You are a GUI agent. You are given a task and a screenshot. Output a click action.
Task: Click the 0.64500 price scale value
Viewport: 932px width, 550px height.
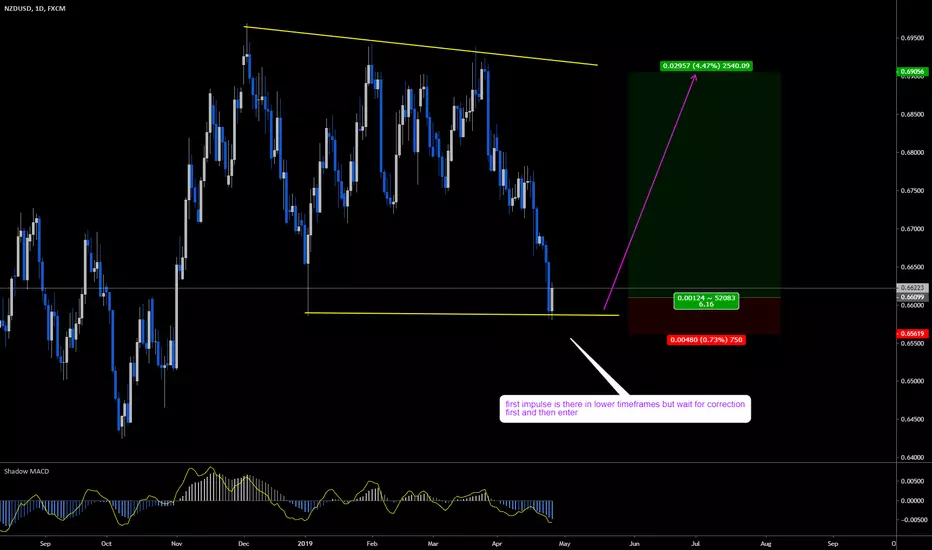(913, 419)
